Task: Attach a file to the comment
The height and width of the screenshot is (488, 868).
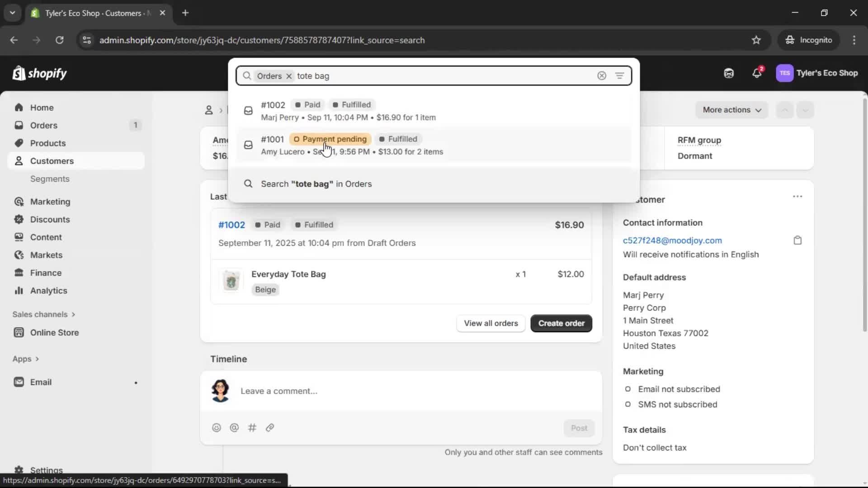Action: pyautogui.click(x=270, y=427)
